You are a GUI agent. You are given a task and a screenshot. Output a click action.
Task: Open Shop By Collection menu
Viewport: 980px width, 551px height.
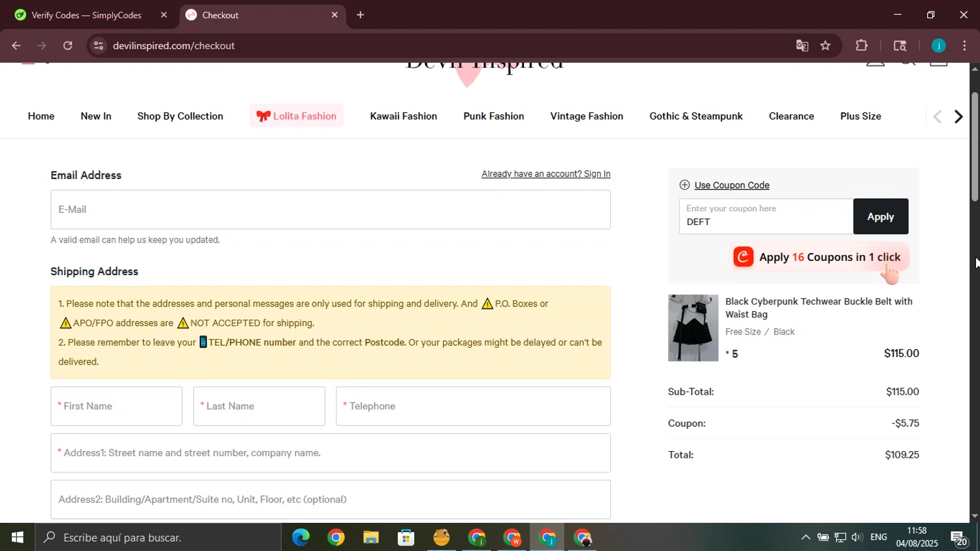(180, 116)
